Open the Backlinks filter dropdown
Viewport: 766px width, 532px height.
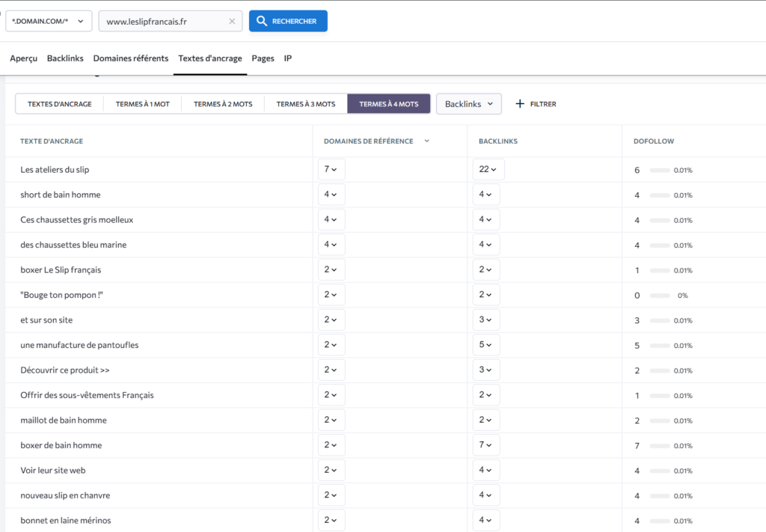pos(468,104)
